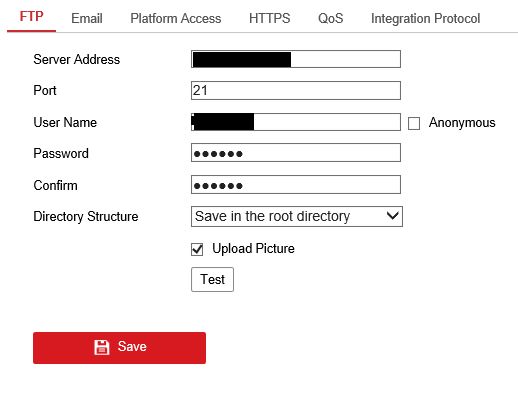This screenshot has width=518, height=419.
Task: Select the QoS tab
Action: 330,18
